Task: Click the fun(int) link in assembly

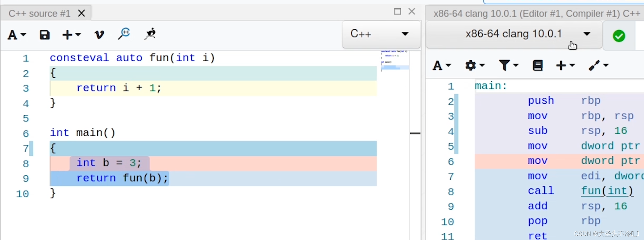Action: [607, 191]
